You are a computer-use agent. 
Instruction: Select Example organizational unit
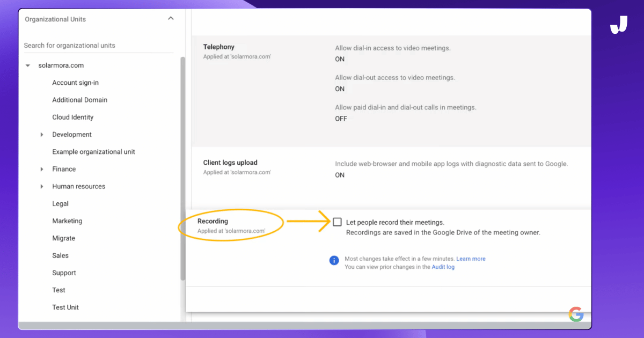coord(93,152)
